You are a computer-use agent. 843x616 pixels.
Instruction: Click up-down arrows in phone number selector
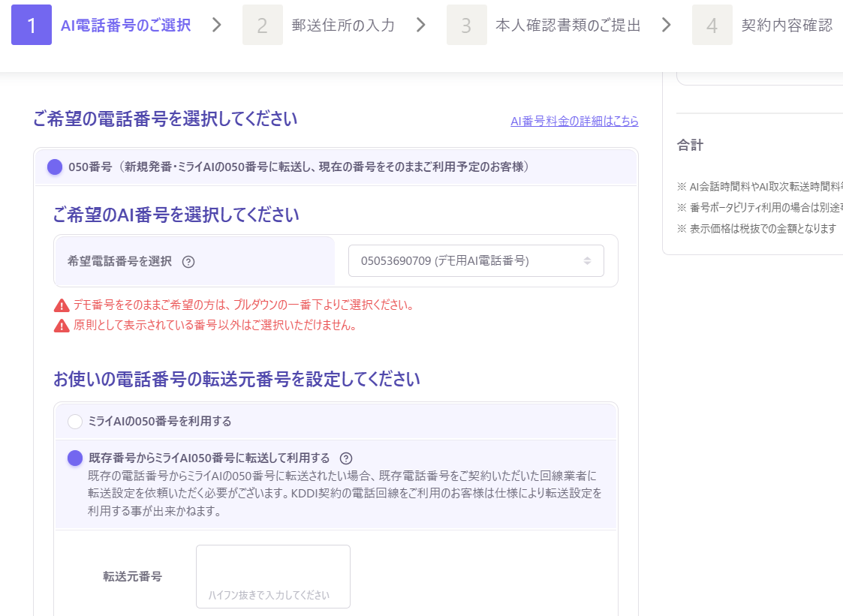[x=589, y=260]
